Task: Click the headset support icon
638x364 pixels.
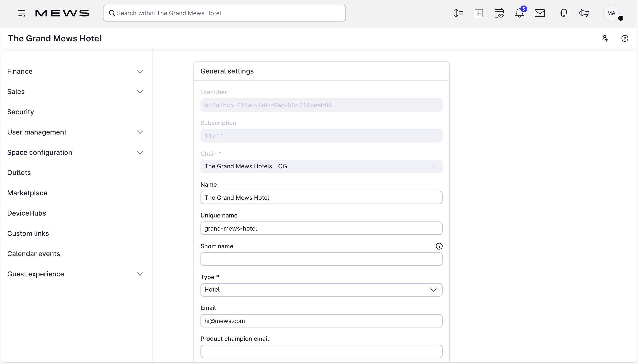Action: pyautogui.click(x=564, y=13)
